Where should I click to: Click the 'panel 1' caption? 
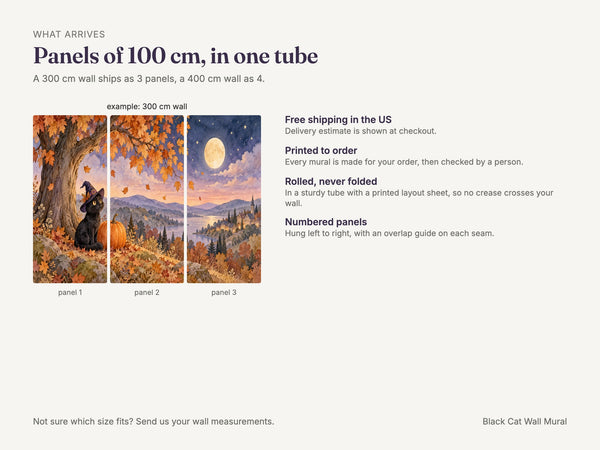point(70,292)
